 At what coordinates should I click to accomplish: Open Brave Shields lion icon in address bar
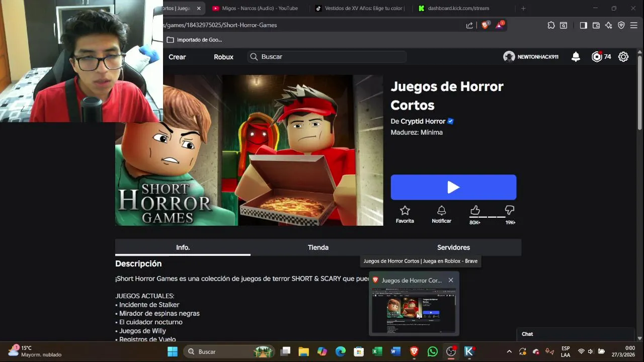click(485, 25)
